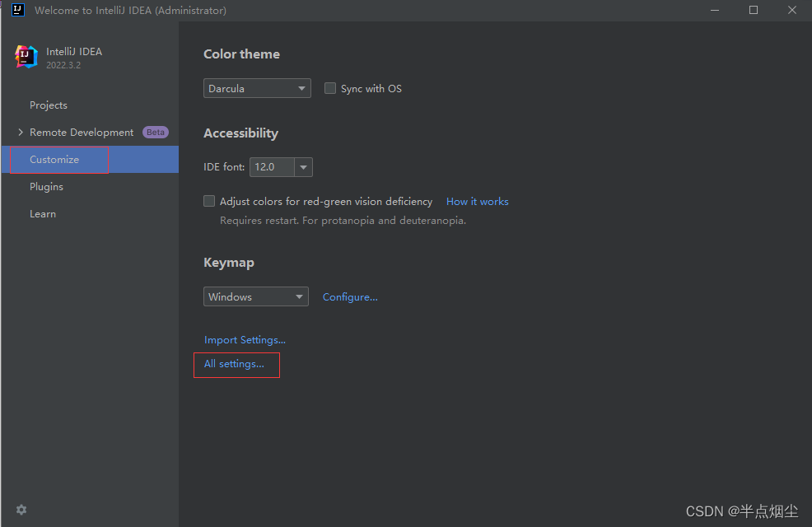
Task: Close the Welcome to IntelliJ IDEA window
Action: tap(791, 11)
